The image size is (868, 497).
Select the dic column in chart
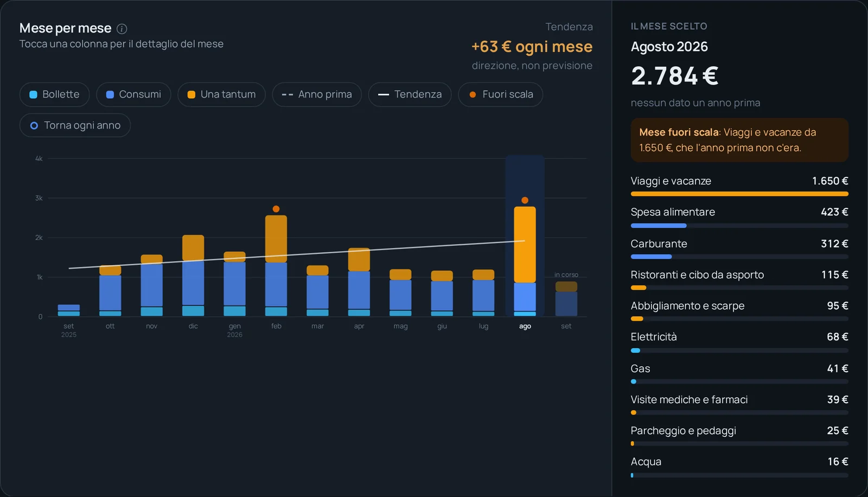coord(193,276)
